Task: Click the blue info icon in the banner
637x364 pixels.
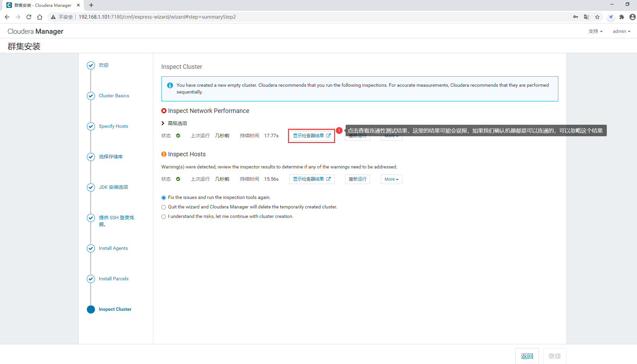Action: (x=170, y=85)
